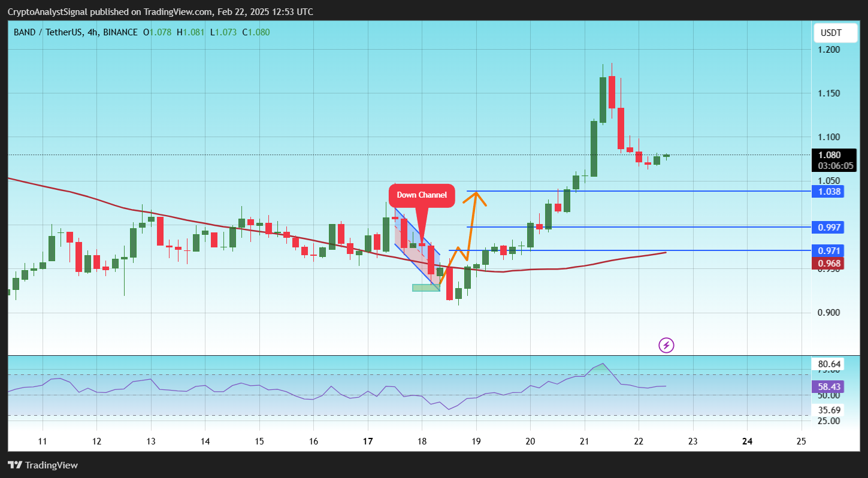Click date 19 on the time axis
Image resolution: width=868 pixels, height=478 pixels.
click(x=476, y=441)
